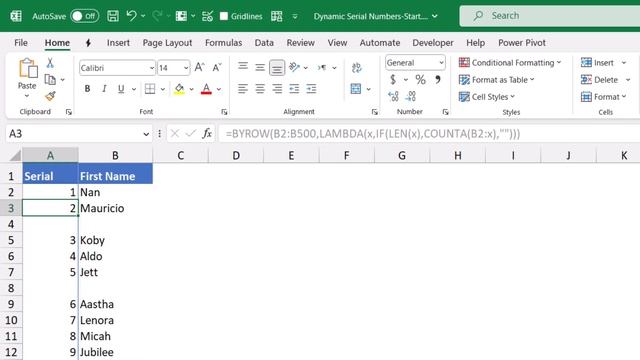Screen dimensions: 640x360
Task: Select Bottom Align
Action: (x=277, y=68)
